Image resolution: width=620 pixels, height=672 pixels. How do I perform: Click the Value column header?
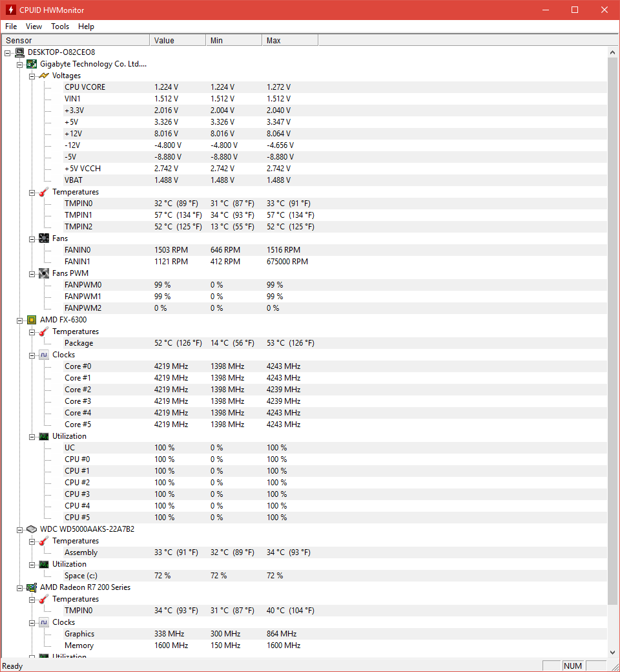point(178,40)
